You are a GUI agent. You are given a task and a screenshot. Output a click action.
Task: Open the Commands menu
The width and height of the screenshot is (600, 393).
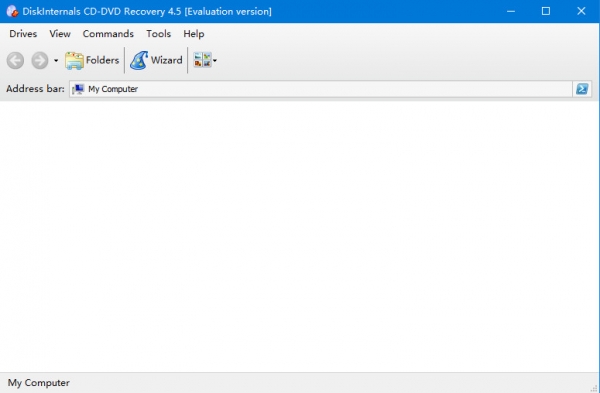coord(108,34)
